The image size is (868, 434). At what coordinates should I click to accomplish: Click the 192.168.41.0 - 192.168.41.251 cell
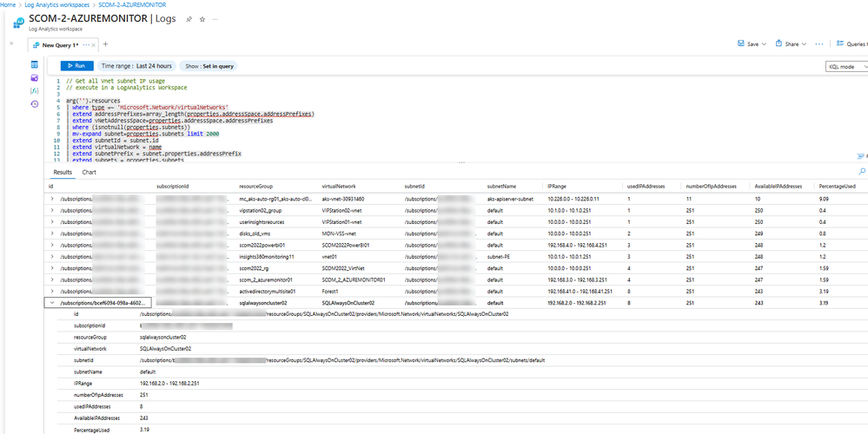580,292
